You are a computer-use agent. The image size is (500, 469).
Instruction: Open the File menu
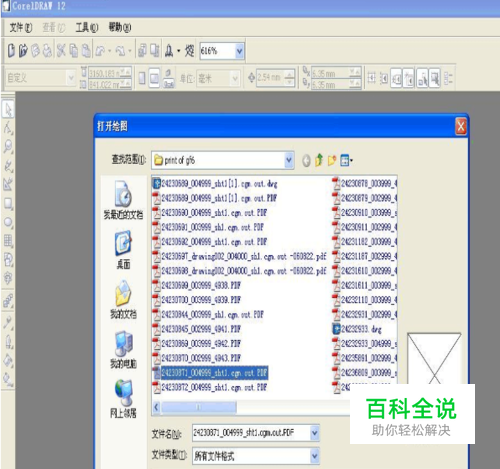(x=21, y=28)
